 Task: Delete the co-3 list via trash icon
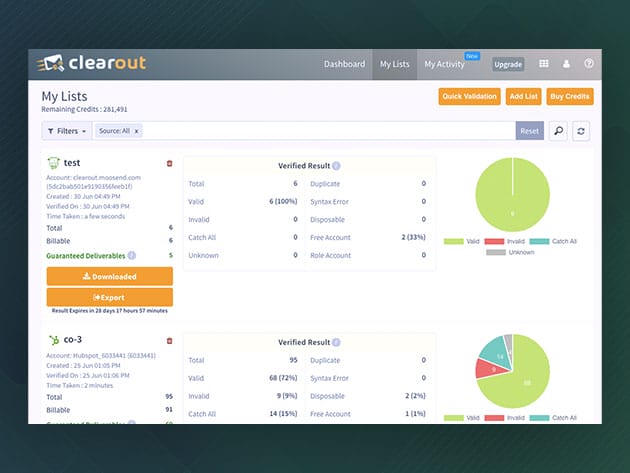coord(169,341)
